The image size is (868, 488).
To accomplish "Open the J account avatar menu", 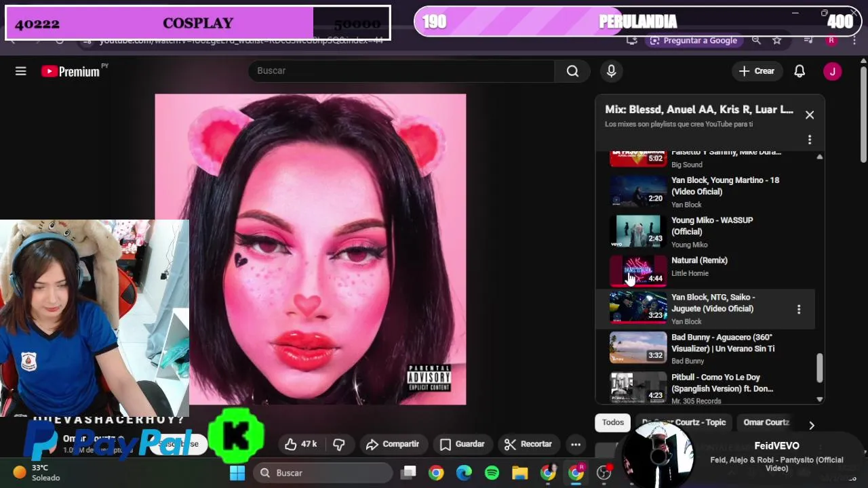I will [x=832, y=71].
